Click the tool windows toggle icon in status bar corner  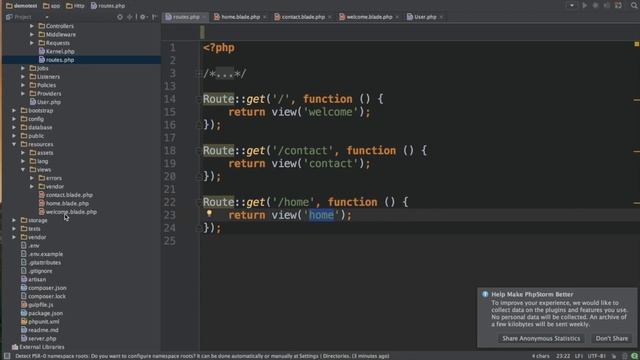tap(7, 356)
